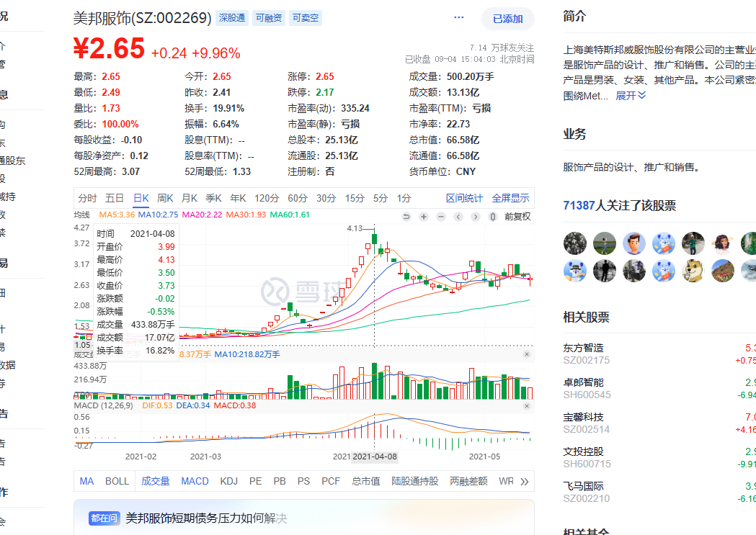Toggle the MACD indicator at bottom bar
The height and width of the screenshot is (535, 756).
pyautogui.click(x=195, y=482)
